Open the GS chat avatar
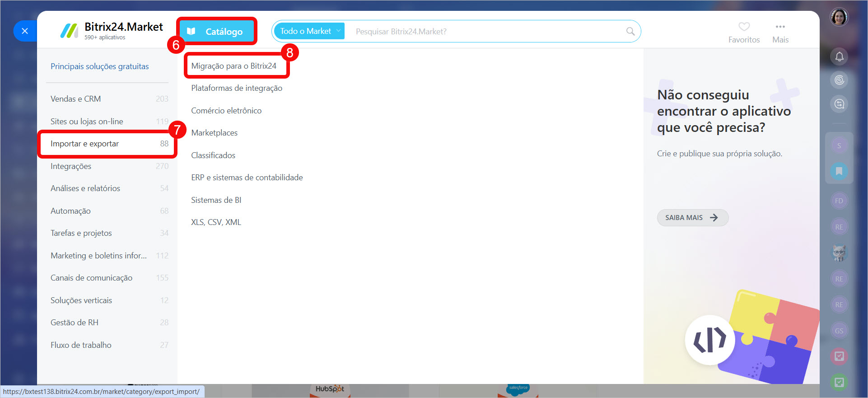 839,331
